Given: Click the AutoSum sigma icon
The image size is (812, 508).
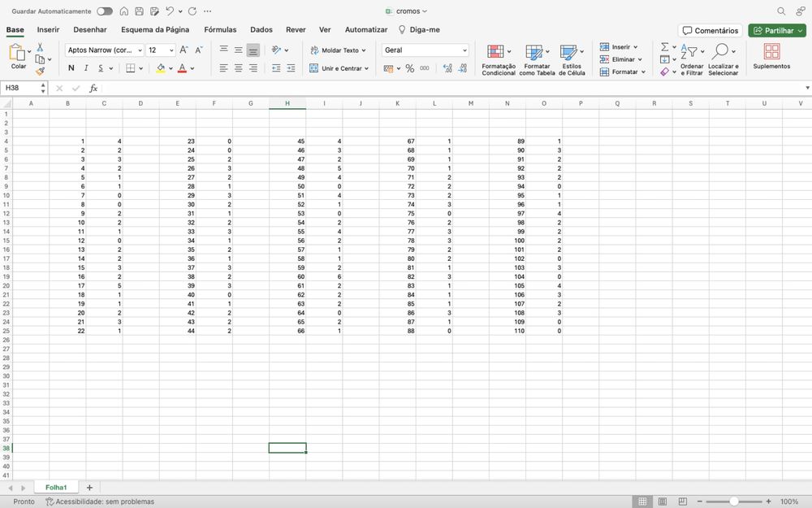Looking at the screenshot, I should click(665, 46).
